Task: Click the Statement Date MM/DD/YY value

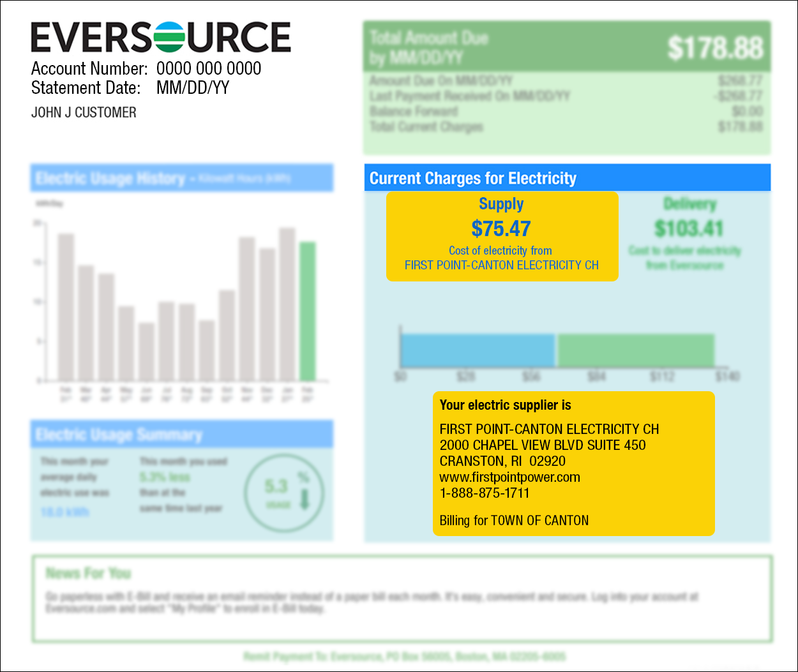Action: 193,87
